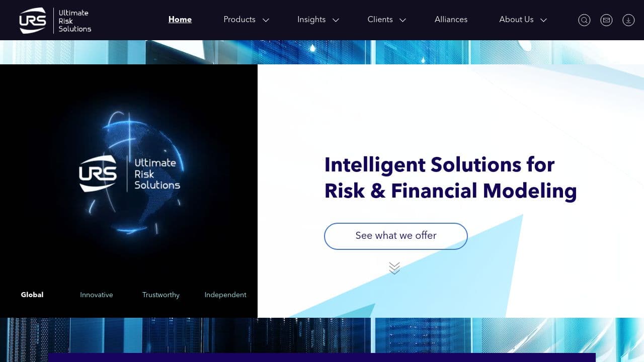The width and height of the screenshot is (644, 362).
Task: Click the See what we offer button
Action: click(395, 235)
